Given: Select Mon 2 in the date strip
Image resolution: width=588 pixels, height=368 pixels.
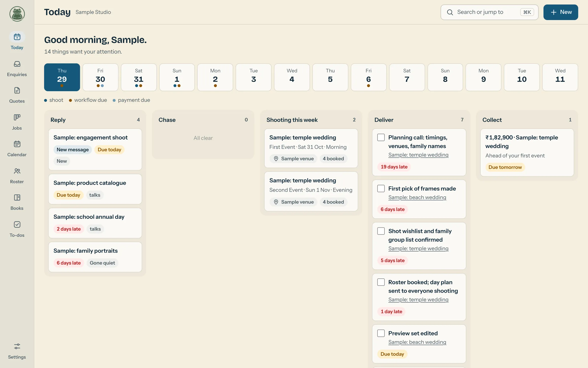Looking at the screenshot, I should (215, 77).
